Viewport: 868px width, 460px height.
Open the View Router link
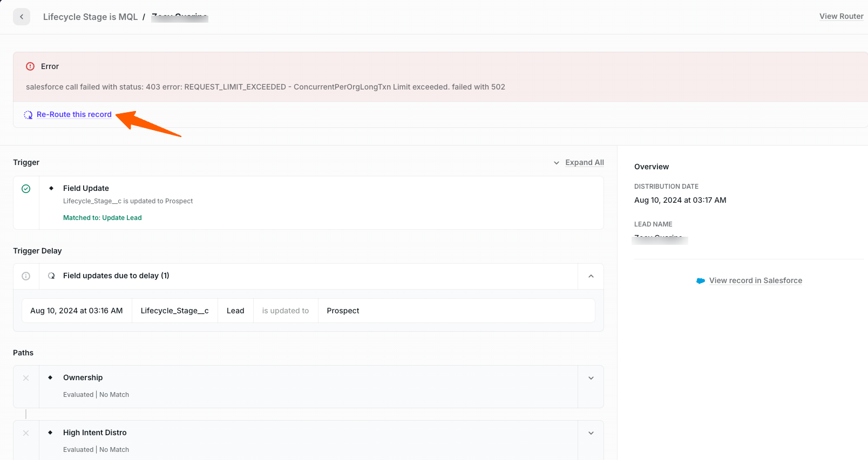point(841,16)
